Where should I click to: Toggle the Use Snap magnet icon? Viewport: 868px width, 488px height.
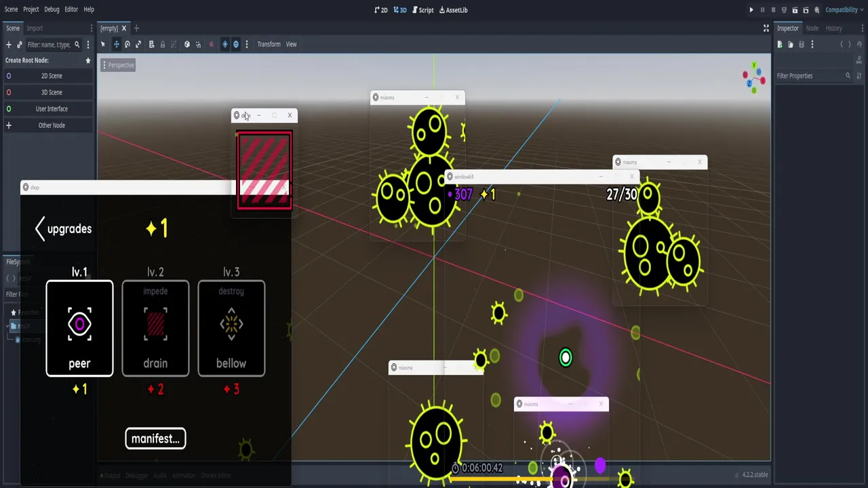[198, 44]
